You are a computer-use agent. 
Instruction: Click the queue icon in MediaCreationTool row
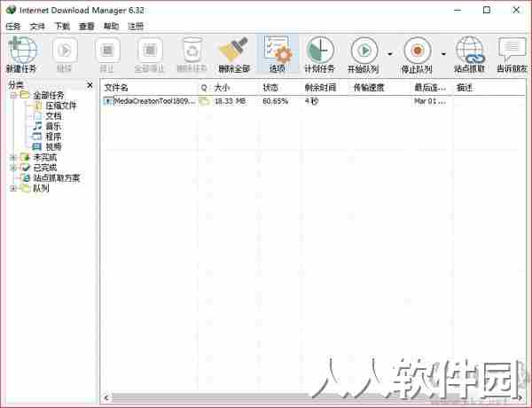(204, 101)
